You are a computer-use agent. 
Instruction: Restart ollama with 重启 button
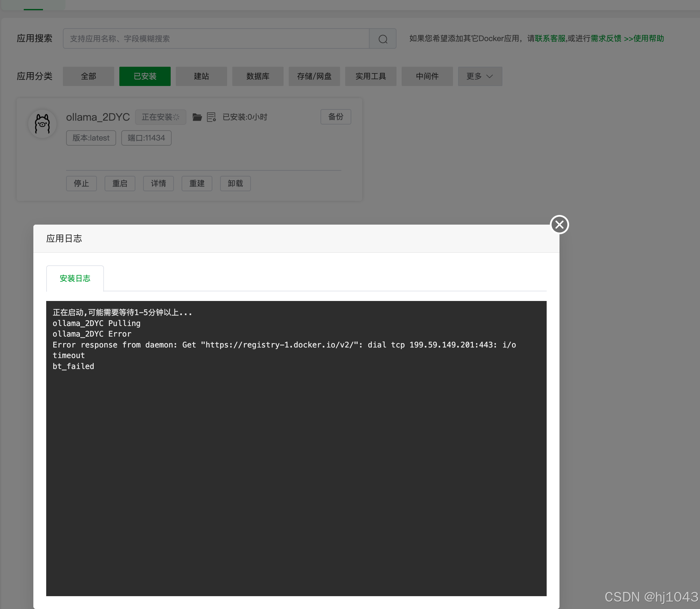coord(120,184)
